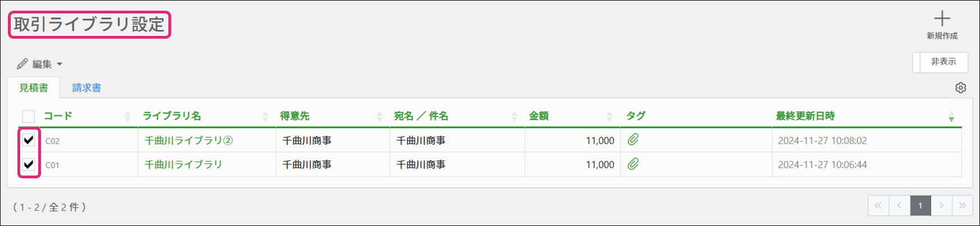Open the 千曲川ライブラリ link

click(183, 164)
